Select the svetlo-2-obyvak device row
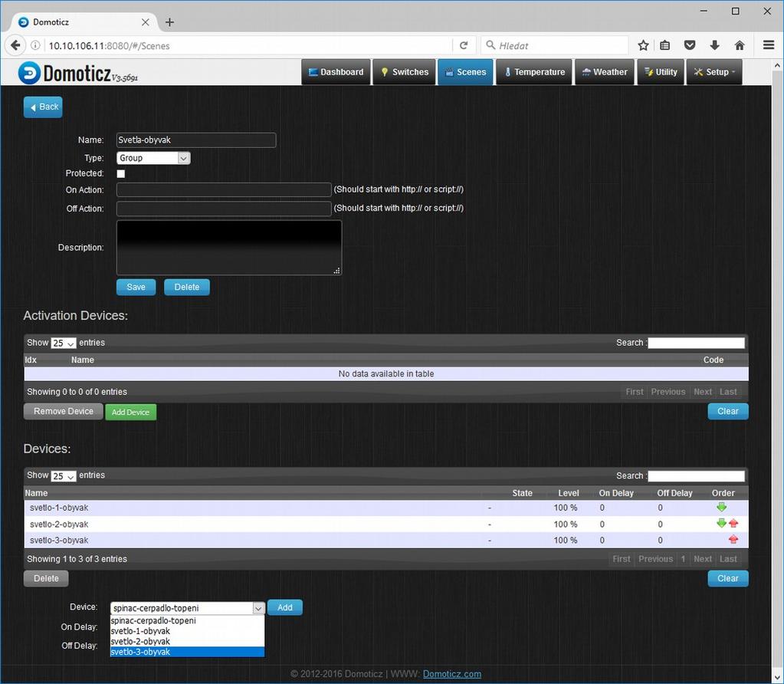This screenshot has width=784, height=684. pos(386,525)
